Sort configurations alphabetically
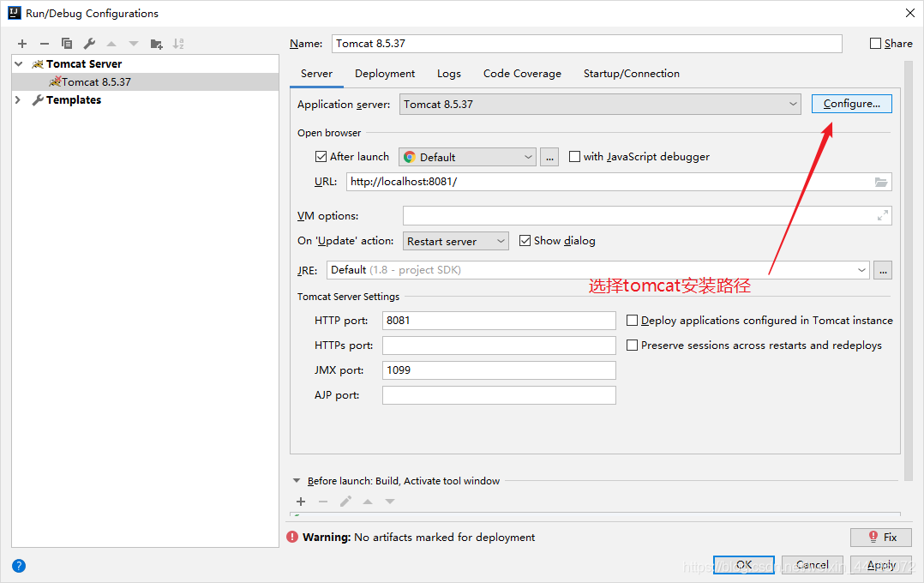Viewport: 924px width, 583px height. point(178,44)
